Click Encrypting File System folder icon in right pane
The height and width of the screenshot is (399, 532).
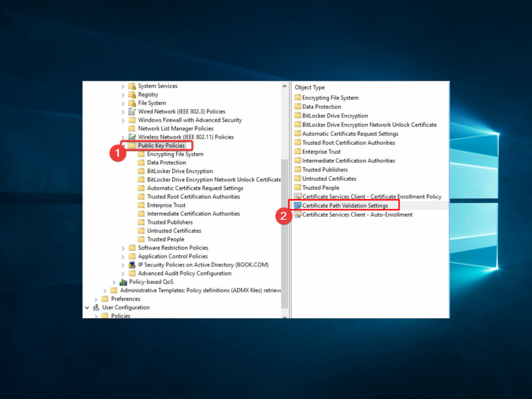[x=297, y=98]
